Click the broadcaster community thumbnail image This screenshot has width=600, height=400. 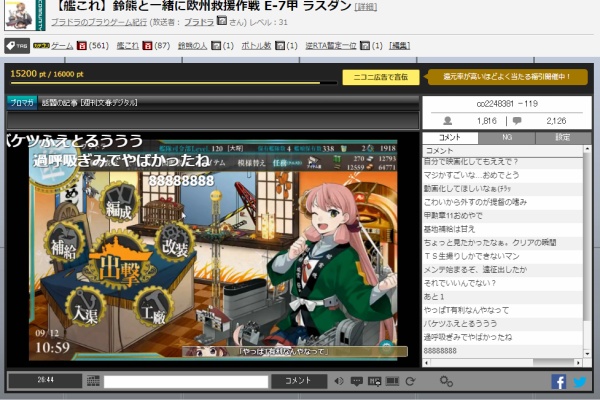(24, 15)
